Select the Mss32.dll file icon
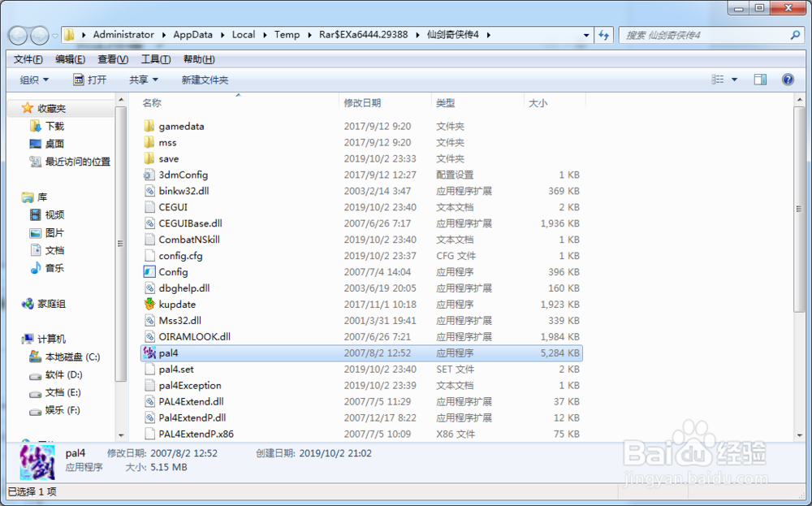812x506 pixels. 149,320
